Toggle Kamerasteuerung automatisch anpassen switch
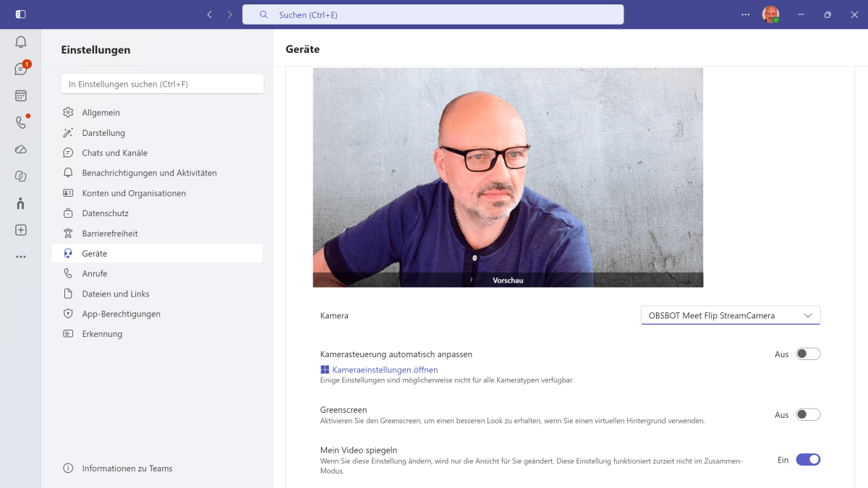The width and height of the screenshot is (868, 488). tap(808, 354)
